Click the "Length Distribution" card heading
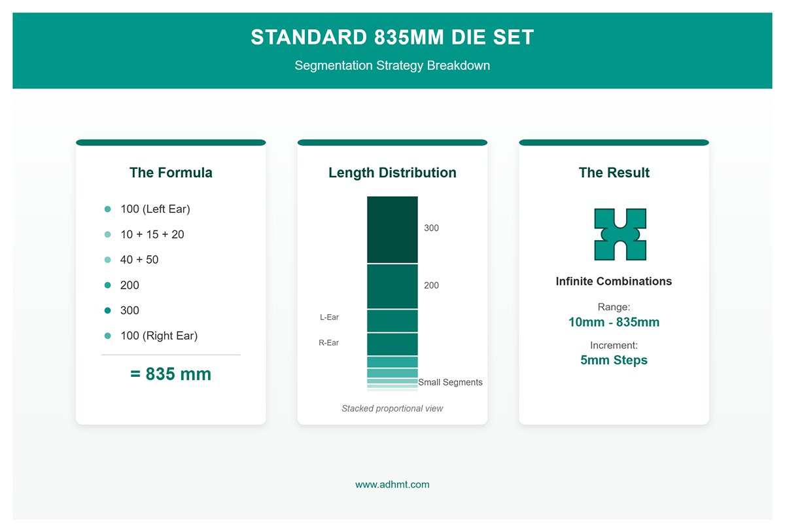785x532 pixels. tap(392, 173)
